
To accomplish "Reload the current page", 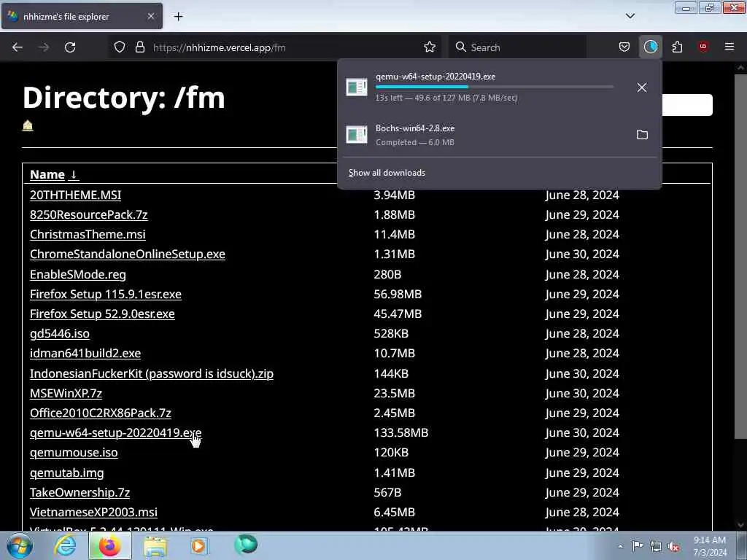I will [x=70, y=47].
